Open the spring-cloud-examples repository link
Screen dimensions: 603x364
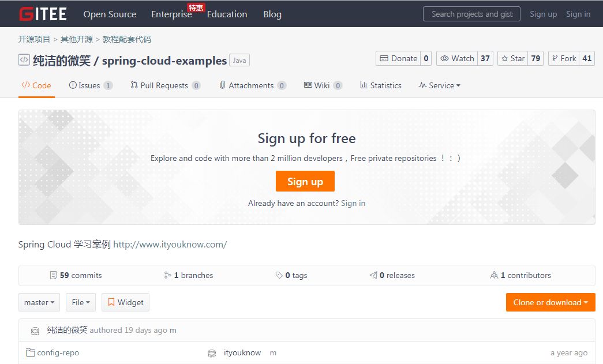(x=164, y=61)
